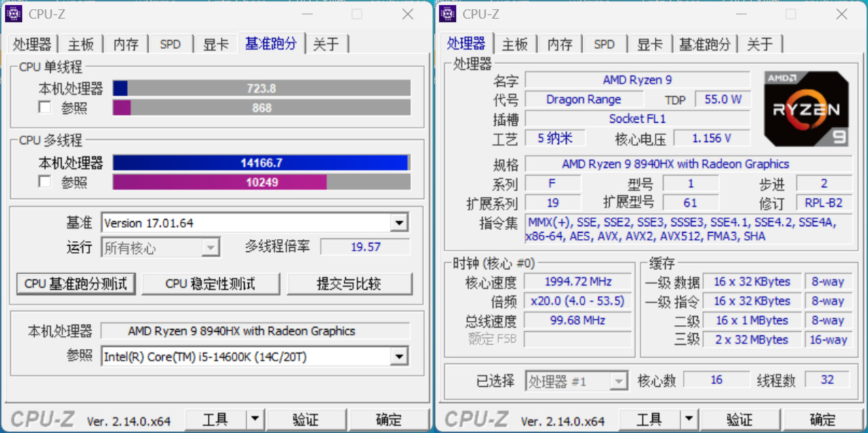Start the CPU 基准跑分测试 button

pos(76,284)
